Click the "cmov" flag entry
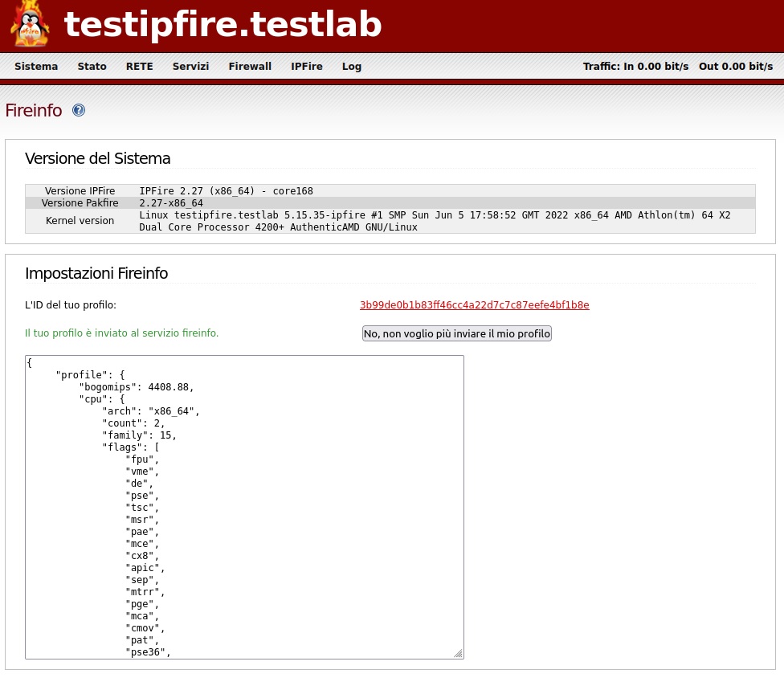 point(145,628)
